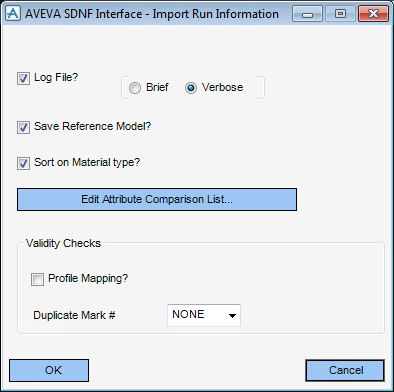Click the Verbose label text

coord(223,87)
